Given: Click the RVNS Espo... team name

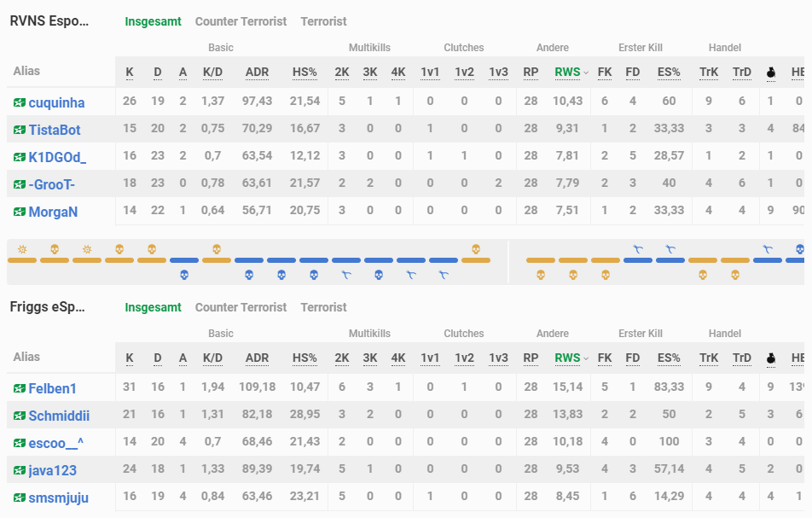Looking at the screenshot, I should coord(49,21).
